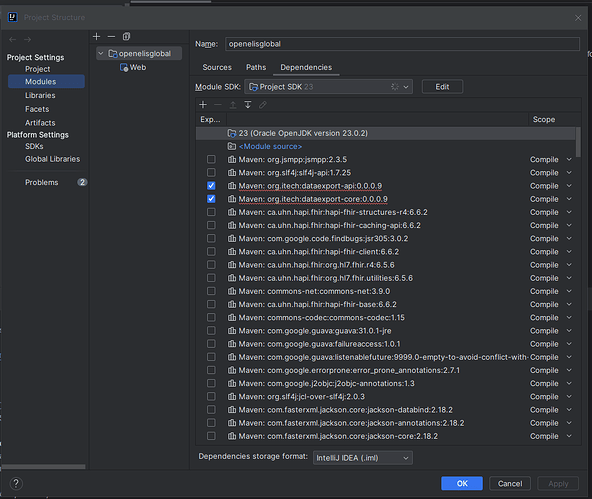Uncheck export for dataexport-api:0.0.0.9

tap(211, 186)
